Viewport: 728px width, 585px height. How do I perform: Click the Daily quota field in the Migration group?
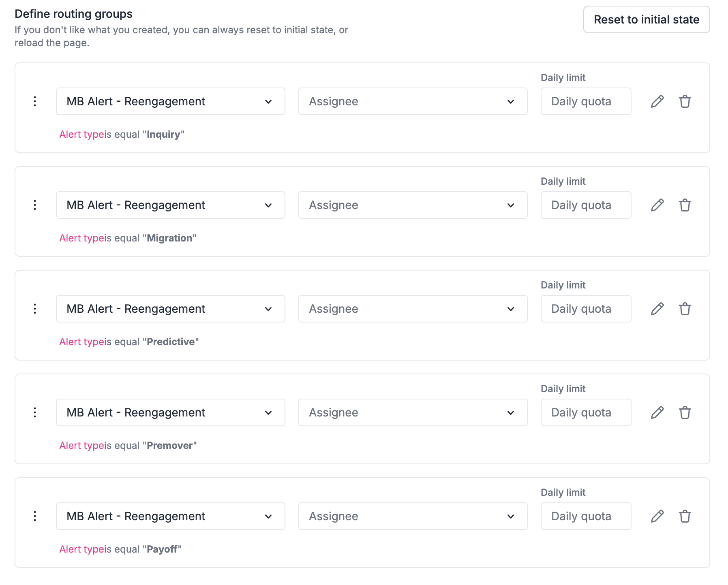tap(586, 205)
